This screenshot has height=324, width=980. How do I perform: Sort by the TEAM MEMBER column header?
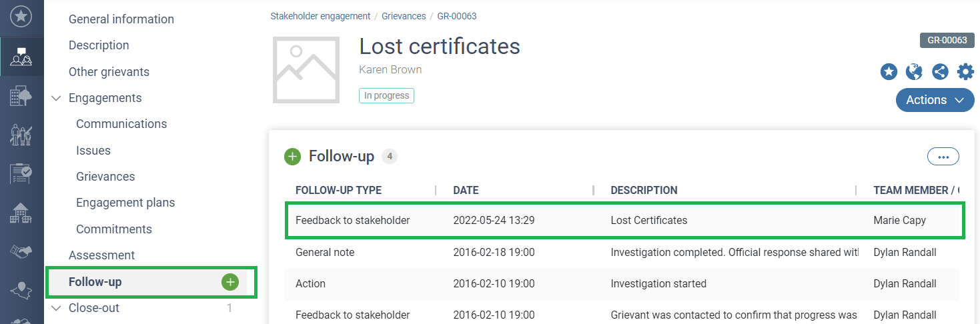tap(917, 191)
